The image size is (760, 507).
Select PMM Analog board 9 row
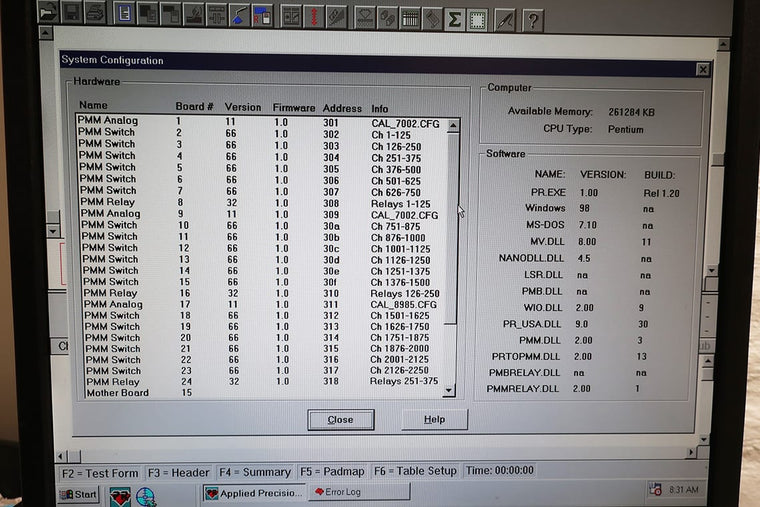click(263, 214)
